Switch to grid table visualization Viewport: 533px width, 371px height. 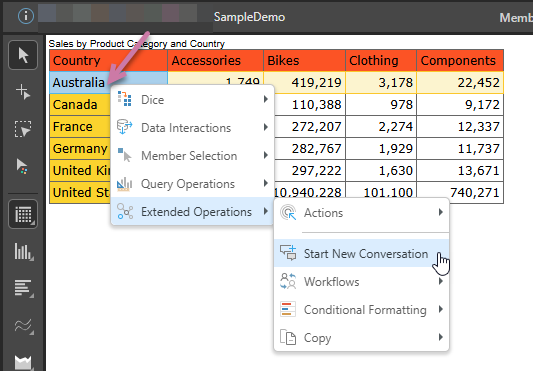[x=23, y=214]
